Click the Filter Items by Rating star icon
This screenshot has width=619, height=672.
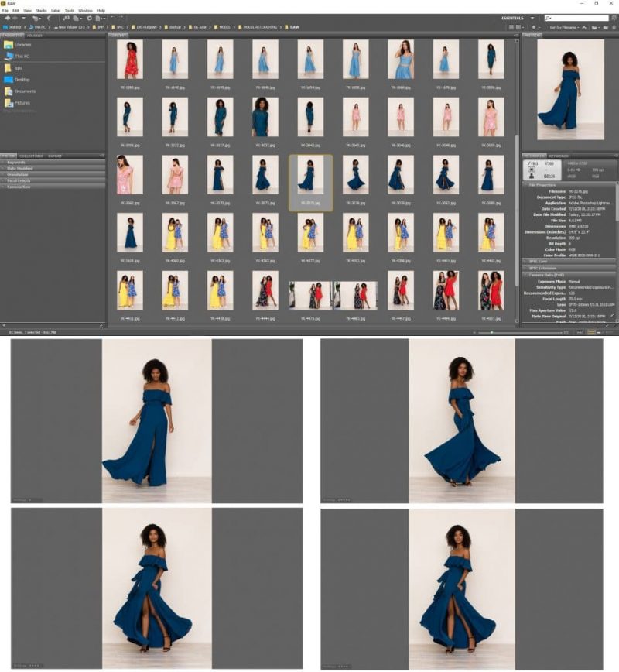point(534,26)
